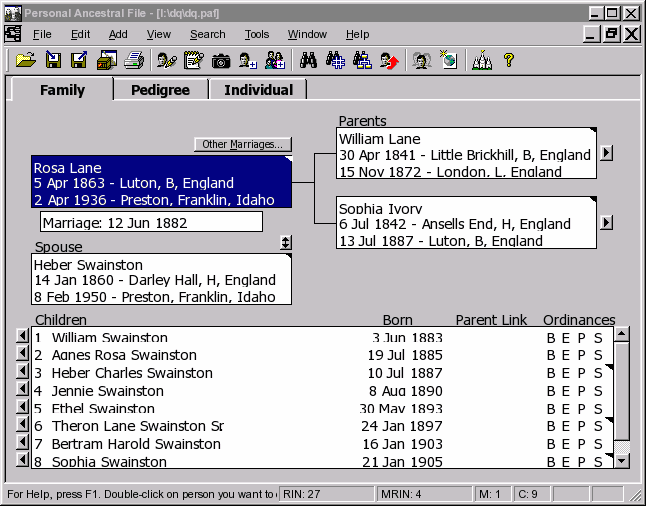The width and height of the screenshot is (646, 506).
Task: Click left arrow beside William Swainston
Action: [22, 336]
